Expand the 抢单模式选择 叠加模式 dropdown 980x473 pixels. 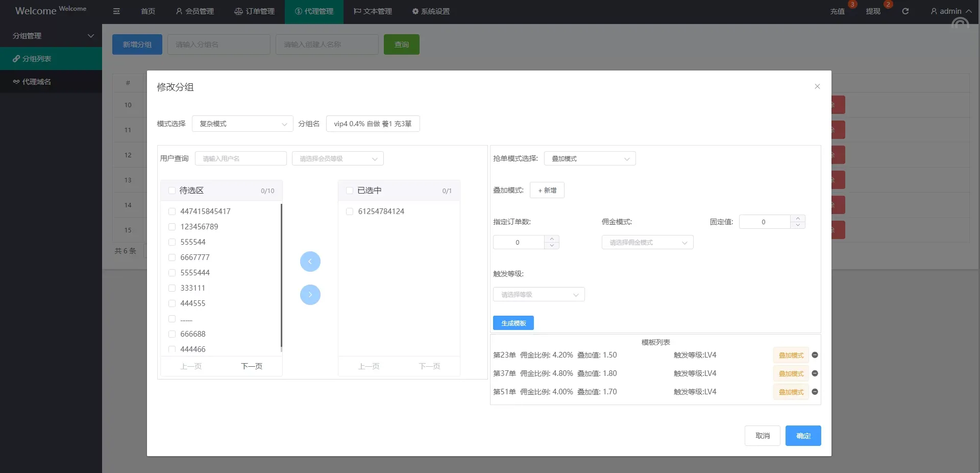tap(590, 159)
